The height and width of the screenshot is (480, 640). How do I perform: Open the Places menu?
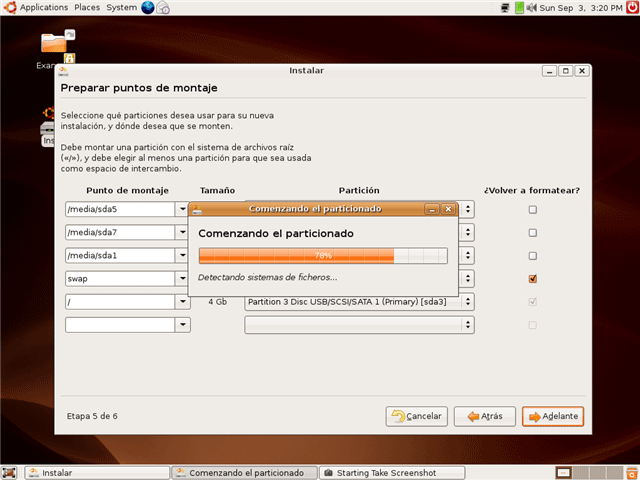(x=87, y=8)
